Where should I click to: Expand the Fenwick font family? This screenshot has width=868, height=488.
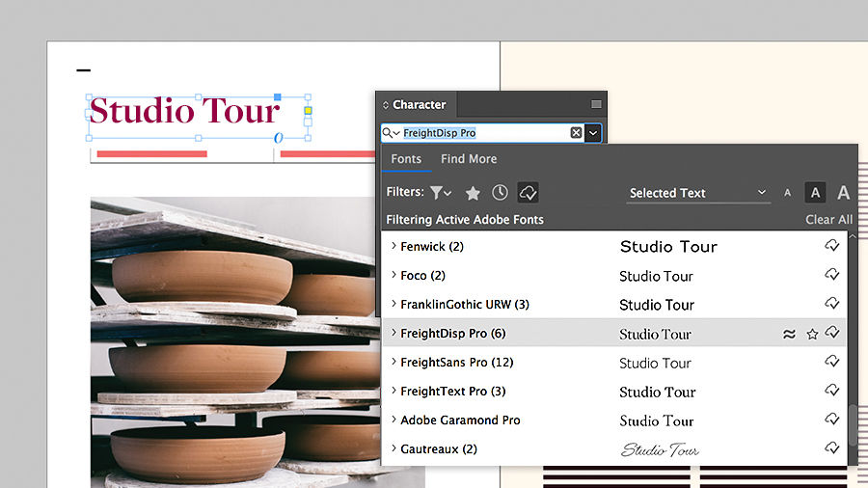pos(393,246)
